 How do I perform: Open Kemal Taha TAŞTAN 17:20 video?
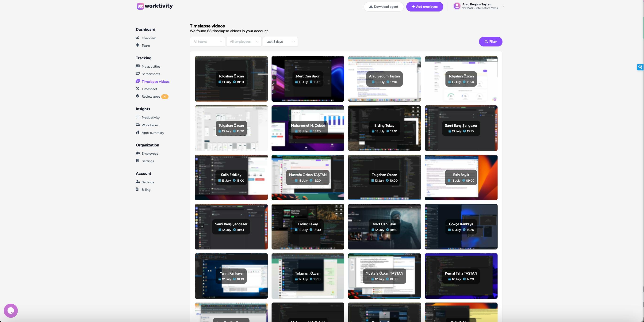tap(461, 276)
